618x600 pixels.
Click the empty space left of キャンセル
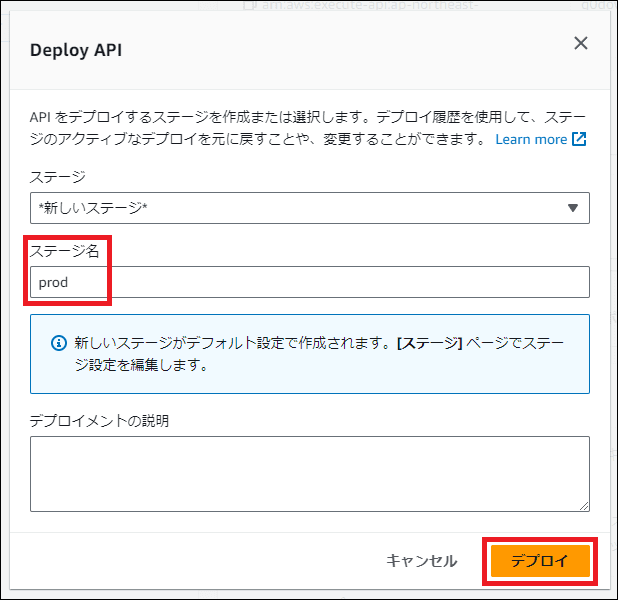click(x=200, y=561)
